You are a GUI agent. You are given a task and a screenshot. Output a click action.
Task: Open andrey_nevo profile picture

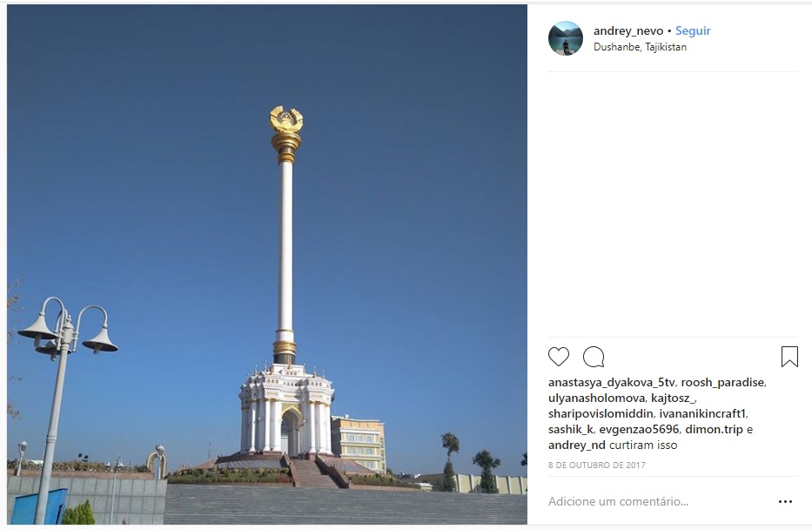click(566, 38)
